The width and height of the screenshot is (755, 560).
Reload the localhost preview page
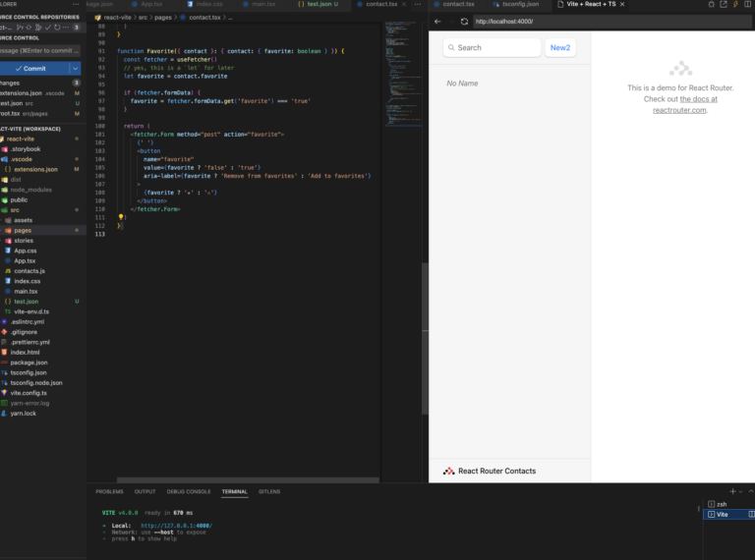(464, 21)
